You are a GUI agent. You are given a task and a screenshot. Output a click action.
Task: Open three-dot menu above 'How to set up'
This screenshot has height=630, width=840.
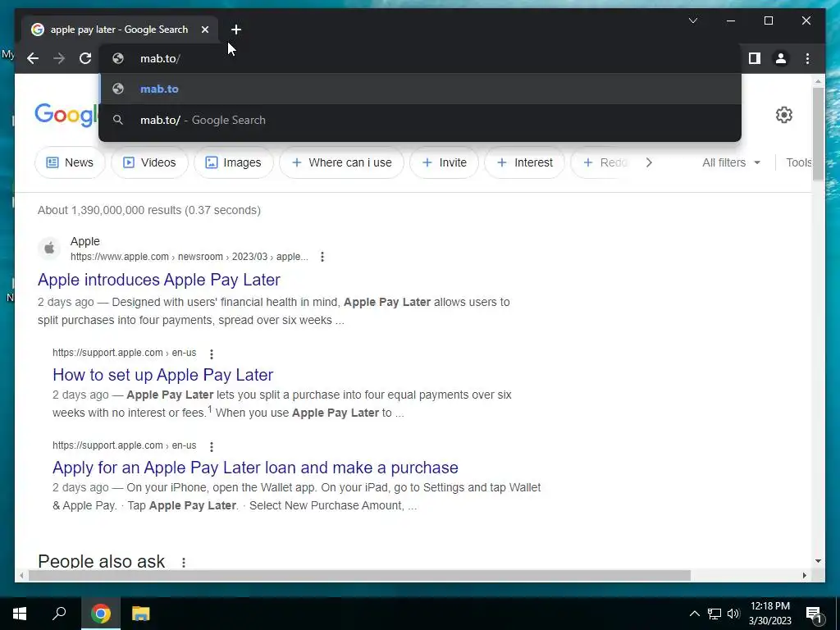coord(212,354)
